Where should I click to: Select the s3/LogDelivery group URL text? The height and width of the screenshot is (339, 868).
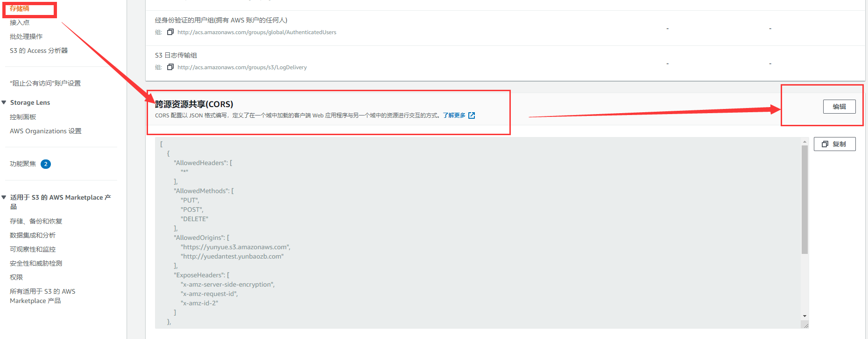(242, 67)
